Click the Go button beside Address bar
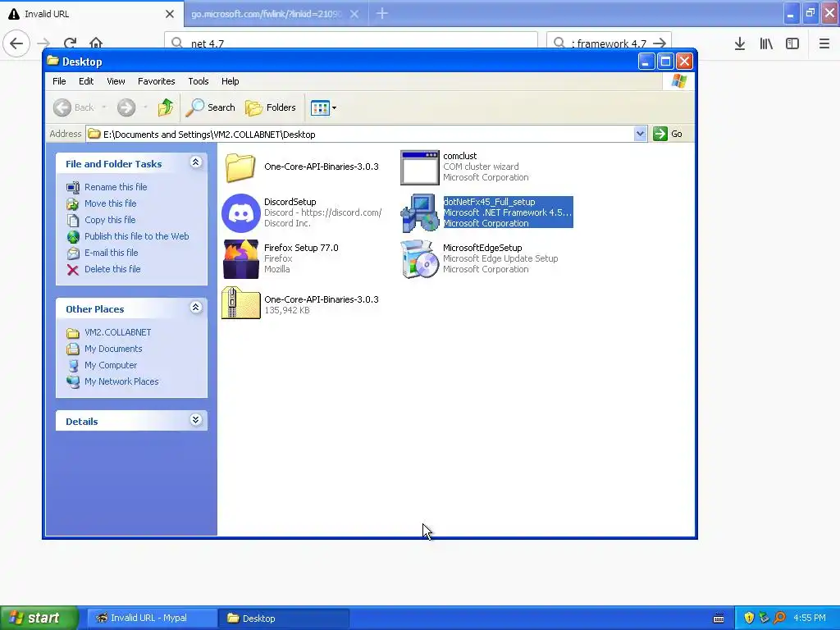The image size is (840, 630). (668, 134)
